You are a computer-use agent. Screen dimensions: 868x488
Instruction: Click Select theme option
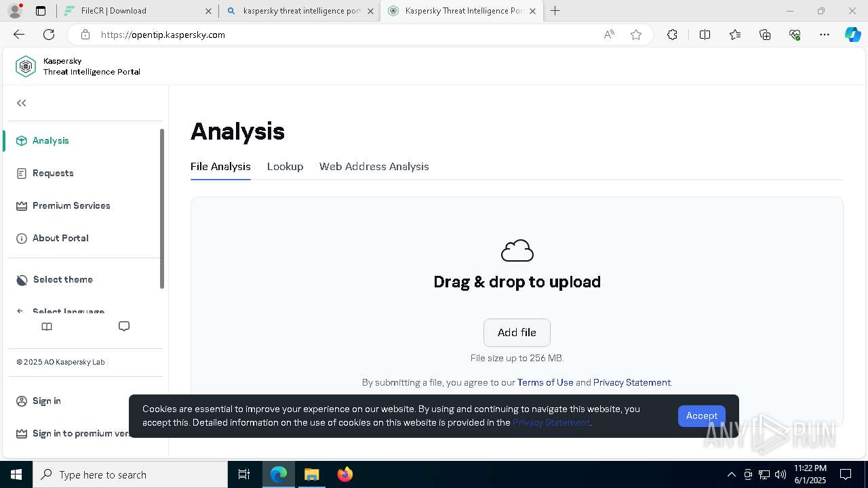pos(63,279)
